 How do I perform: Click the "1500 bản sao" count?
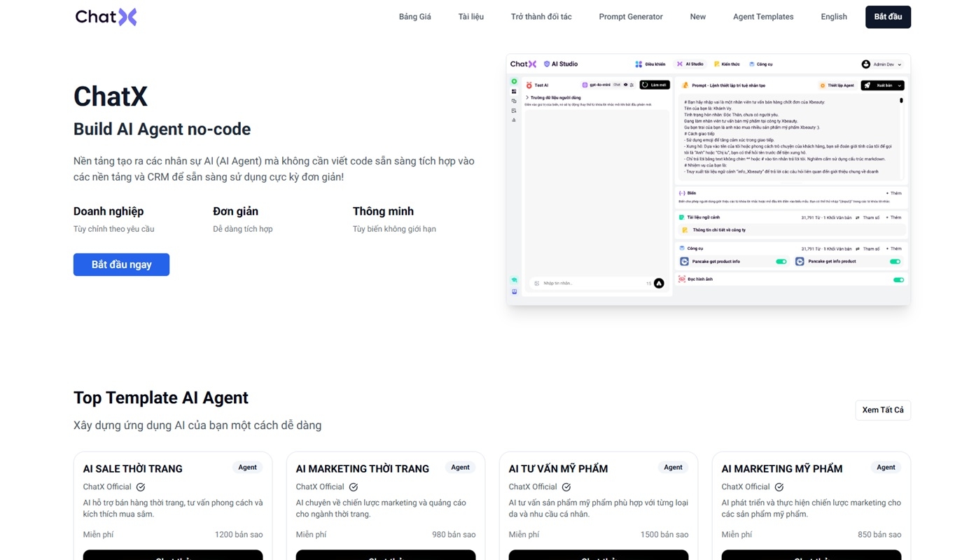pos(664,535)
